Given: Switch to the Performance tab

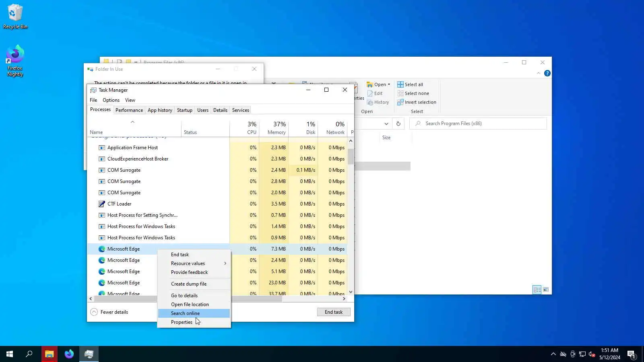Looking at the screenshot, I should pos(129,110).
